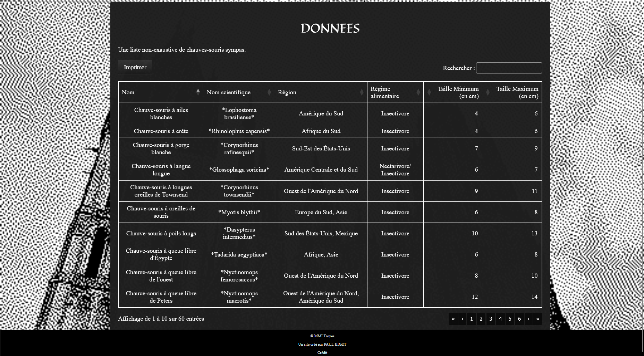Click scientific name *Lophostoma brasiliense*
644x356 pixels.
[239, 113]
